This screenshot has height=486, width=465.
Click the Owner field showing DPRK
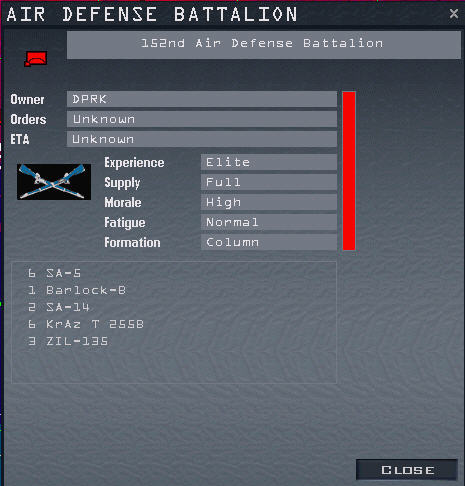click(x=202, y=99)
